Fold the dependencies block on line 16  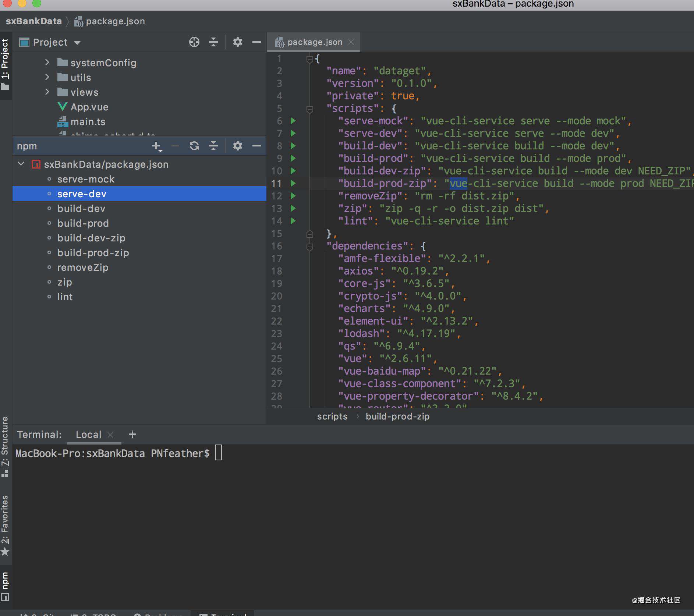(310, 247)
